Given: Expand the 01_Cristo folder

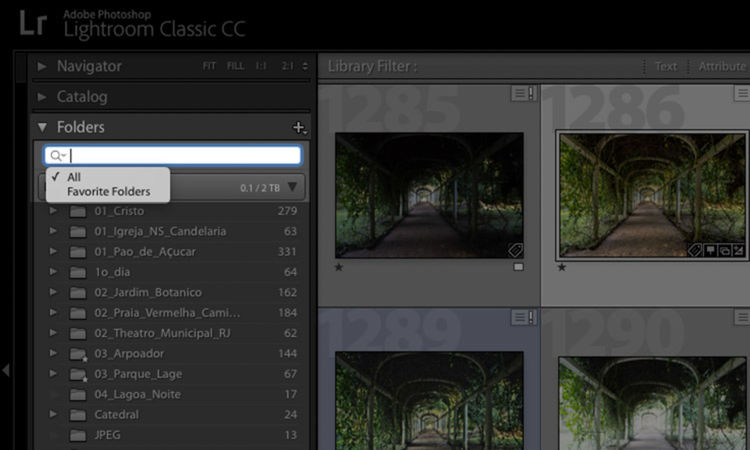Looking at the screenshot, I should 53,210.
